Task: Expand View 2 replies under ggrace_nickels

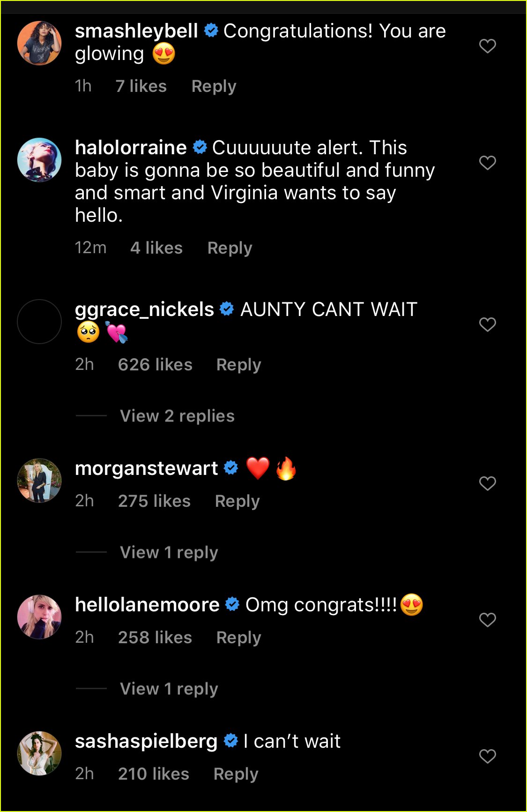Action: point(177,416)
